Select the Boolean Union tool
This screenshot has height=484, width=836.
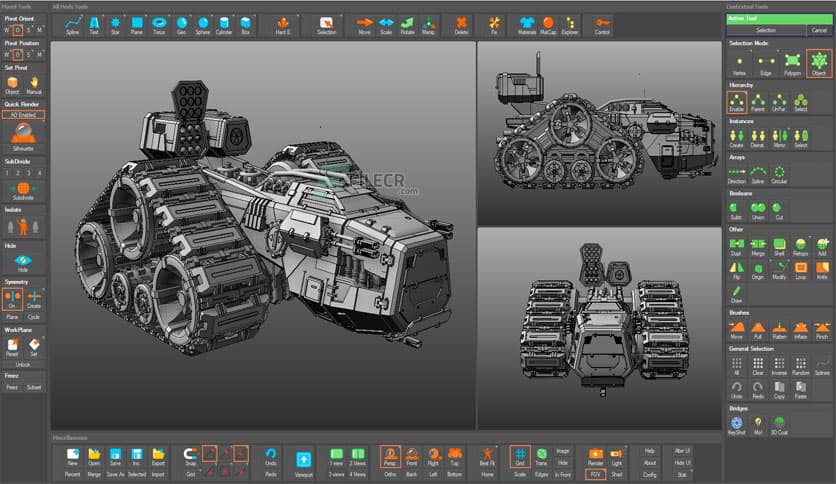[x=757, y=210]
